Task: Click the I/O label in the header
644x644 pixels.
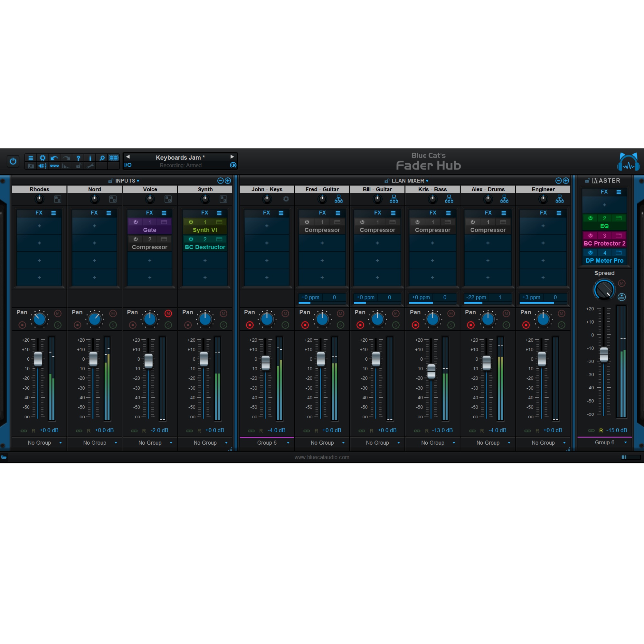Action: (127, 165)
